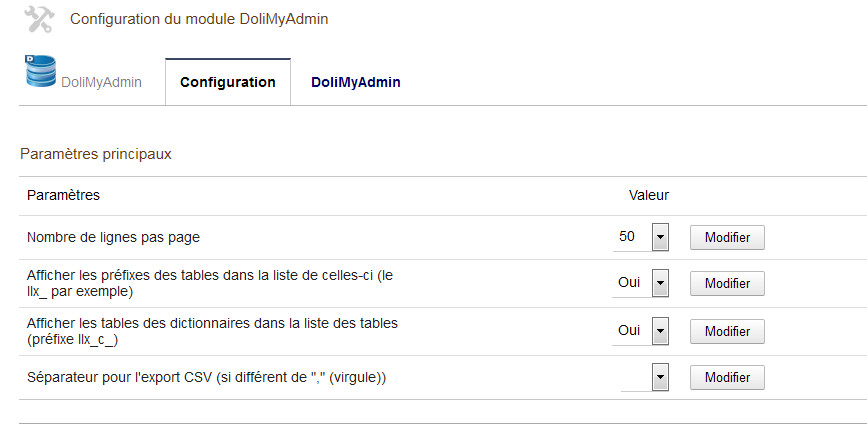
Task: Click the DoliMyAdmin database logo icon
Action: click(x=40, y=73)
